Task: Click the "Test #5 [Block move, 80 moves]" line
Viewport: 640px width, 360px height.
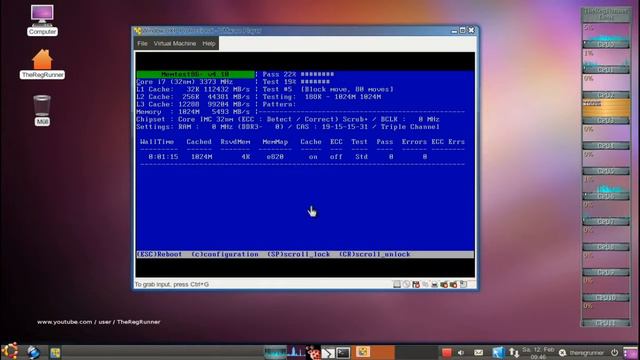Action: (x=328, y=89)
